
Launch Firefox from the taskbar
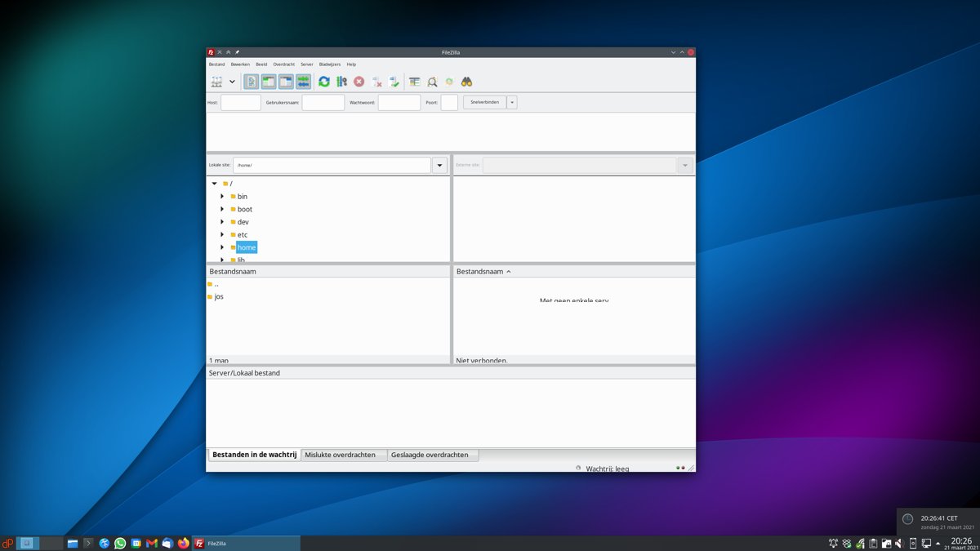pyautogui.click(x=183, y=543)
